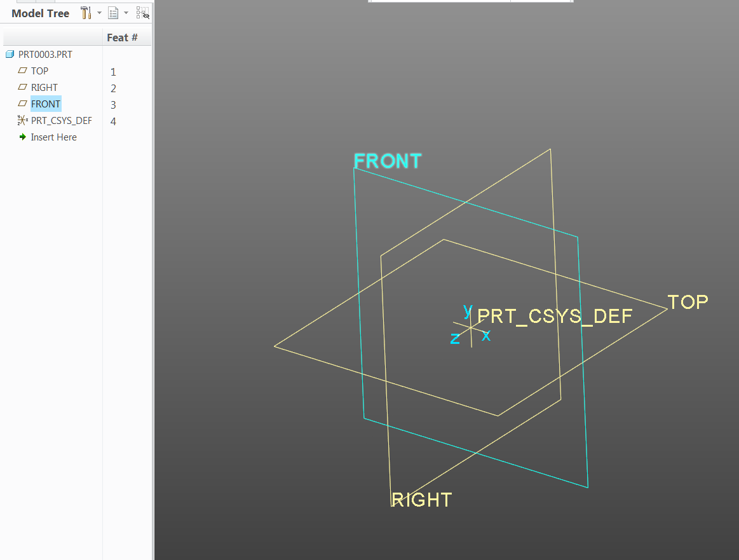Screen dimensions: 739x560
Task: Click the Model Tree show list icon
Action: tap(113, 13)
